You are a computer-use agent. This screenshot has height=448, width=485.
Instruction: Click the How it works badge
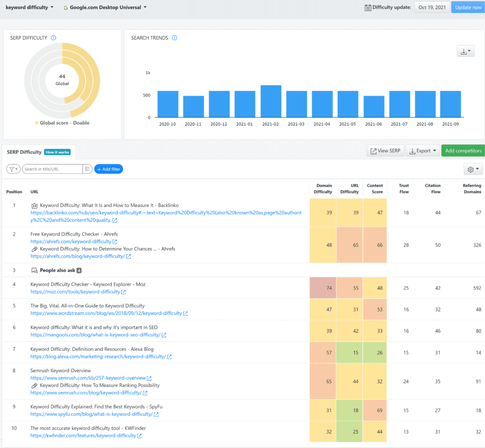click(x=57, y=152)
